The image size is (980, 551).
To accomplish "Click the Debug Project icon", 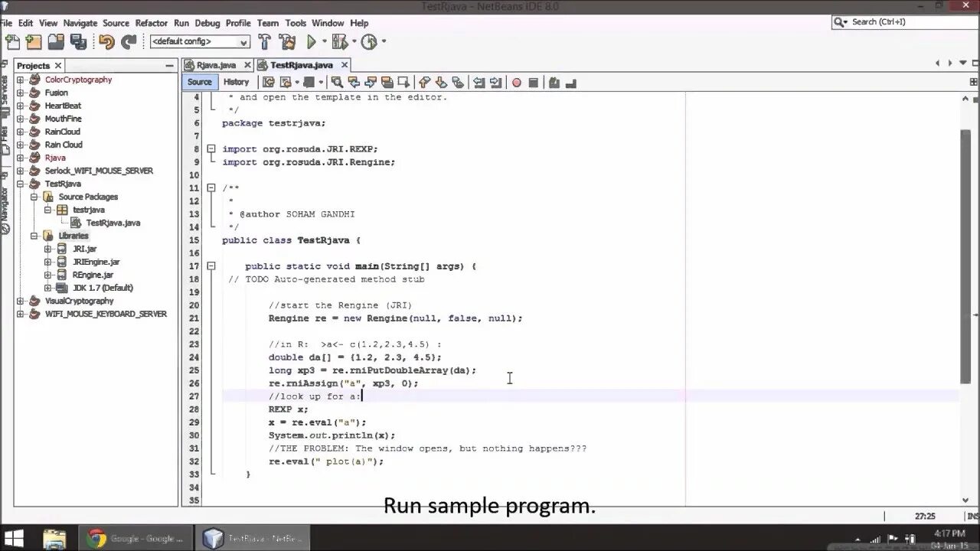I will (x=339, y=42).
